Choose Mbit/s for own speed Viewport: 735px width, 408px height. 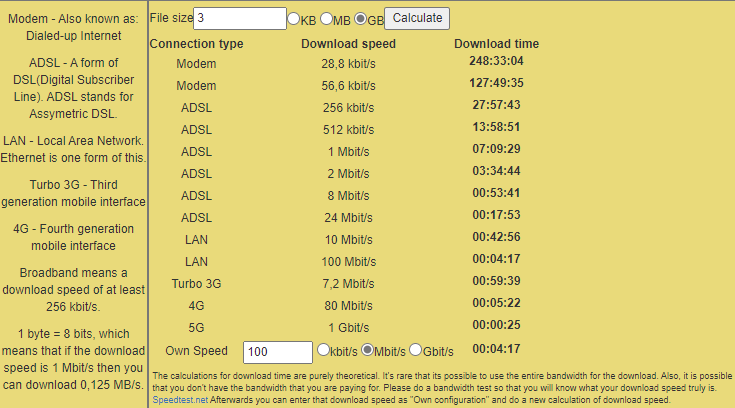click(x=368, y=350)
